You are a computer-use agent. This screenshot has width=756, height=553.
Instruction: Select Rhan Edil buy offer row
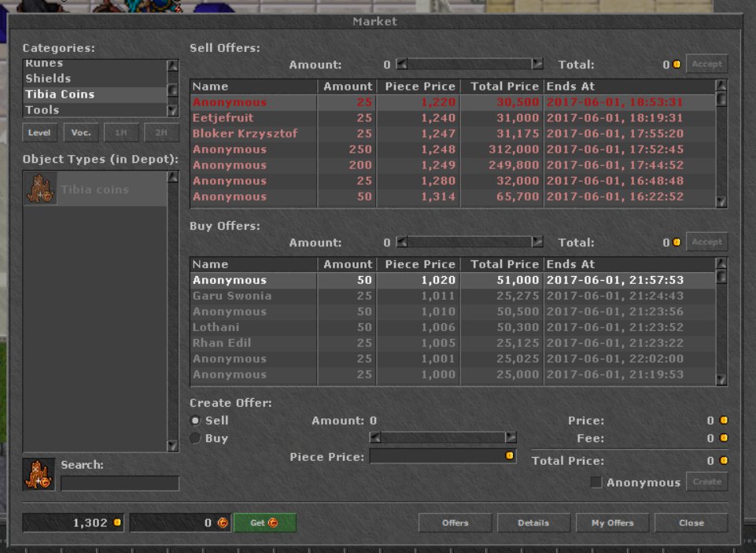[x=452, y=343]
